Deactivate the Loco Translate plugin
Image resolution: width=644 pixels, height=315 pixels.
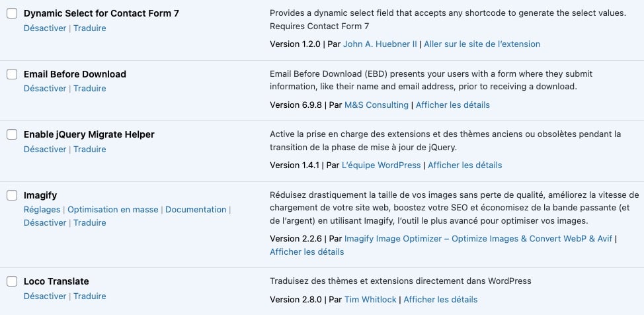click(x=45, y=296)
